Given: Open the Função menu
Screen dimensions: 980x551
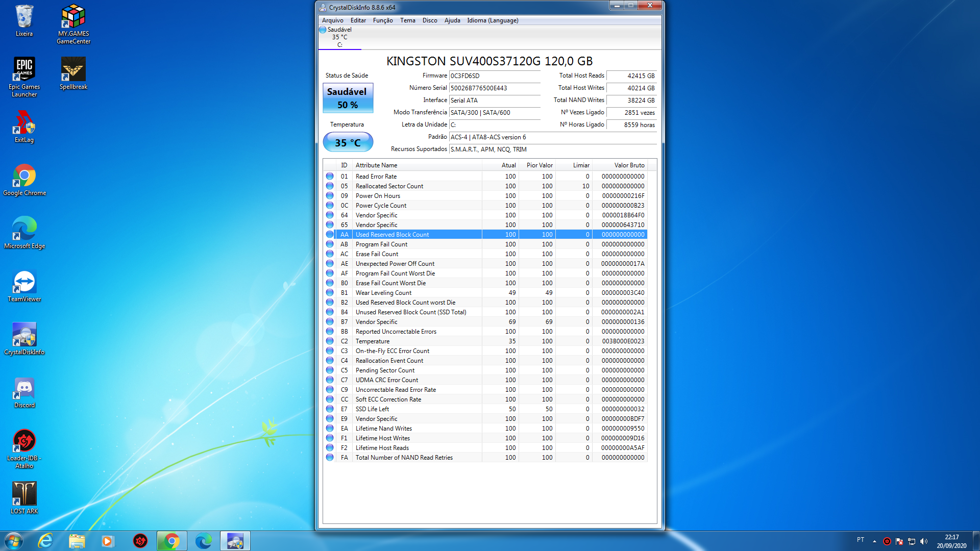Looking at the screenshot, I should 383,20.
